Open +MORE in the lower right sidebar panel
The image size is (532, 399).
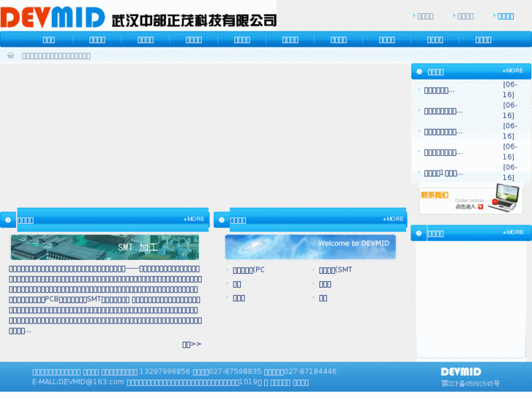[x=513, y=232]
